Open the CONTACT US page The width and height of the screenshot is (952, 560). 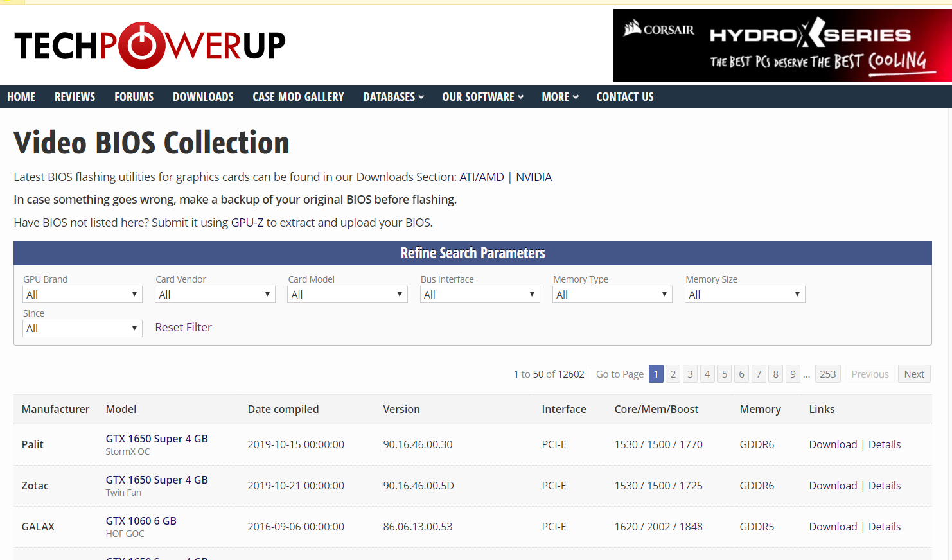pyautogui.click(x=624, y=97)
